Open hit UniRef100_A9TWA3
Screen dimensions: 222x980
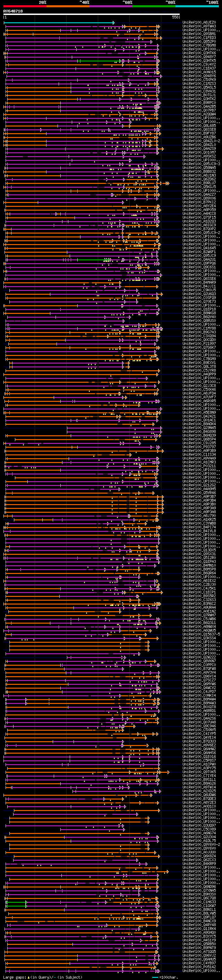[x=199, y=26]
